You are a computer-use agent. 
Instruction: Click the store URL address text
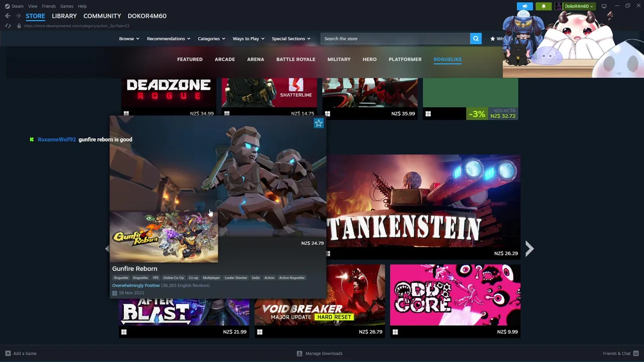coord(76,26)
